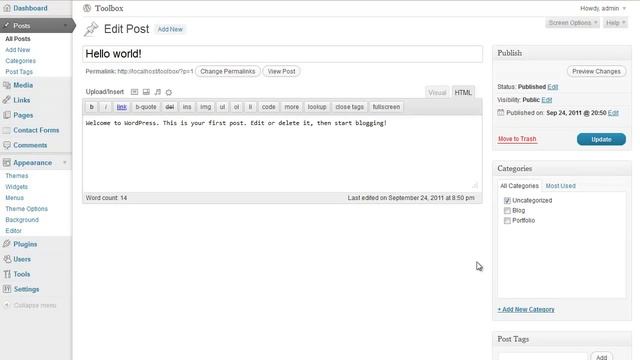Click inside the post content text area
The height and width of the screenshot is (360, 640).
pos(282,153)
